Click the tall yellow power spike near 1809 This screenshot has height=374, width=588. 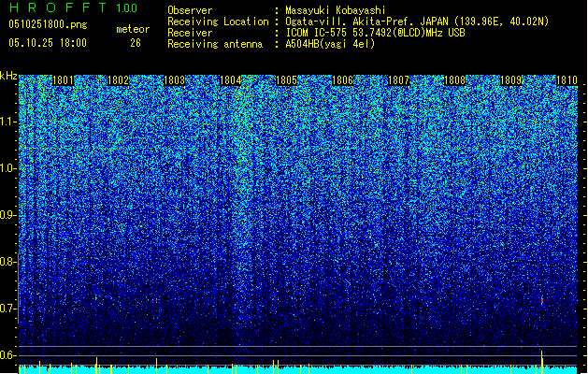tap(542, 362)
